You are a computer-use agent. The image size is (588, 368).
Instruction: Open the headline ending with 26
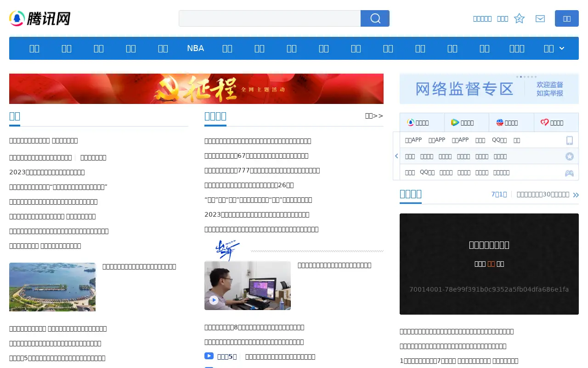[x=249, y=185]
